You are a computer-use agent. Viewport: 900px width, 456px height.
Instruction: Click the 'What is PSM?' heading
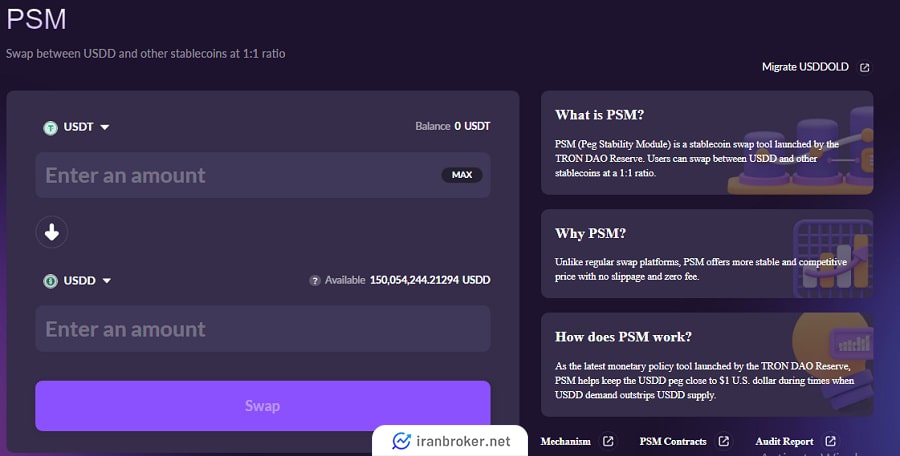pyautogui.click(x=599, y=115)
